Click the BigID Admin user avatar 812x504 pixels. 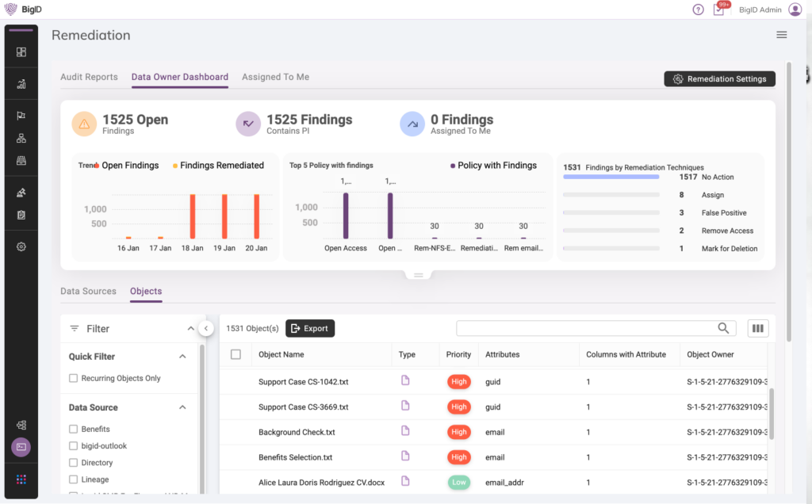coord(795,10)
